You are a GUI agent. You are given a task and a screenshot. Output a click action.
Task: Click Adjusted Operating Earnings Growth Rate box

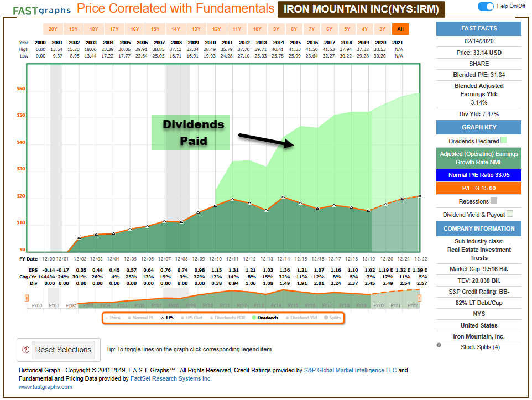pyautogui.click(x=479, y=158)
